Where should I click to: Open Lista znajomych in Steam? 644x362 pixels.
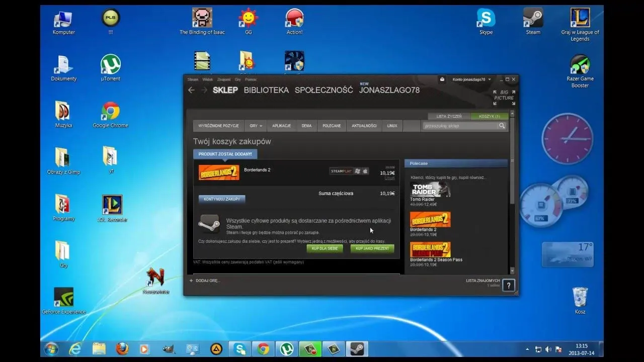click(483, 281)
